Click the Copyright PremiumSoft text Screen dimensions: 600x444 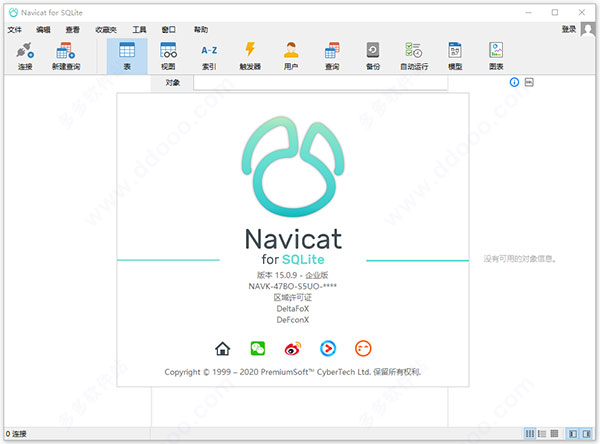point(293,372)
